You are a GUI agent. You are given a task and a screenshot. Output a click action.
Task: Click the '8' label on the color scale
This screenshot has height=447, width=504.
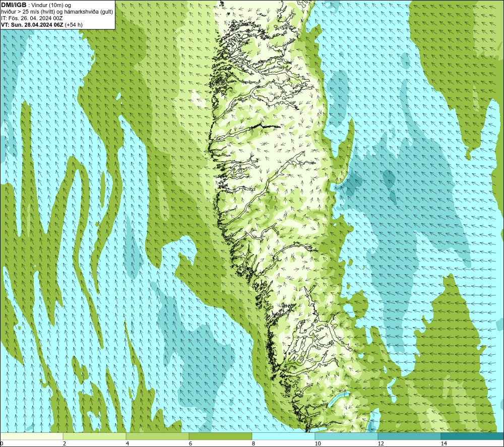coord(254,443)
